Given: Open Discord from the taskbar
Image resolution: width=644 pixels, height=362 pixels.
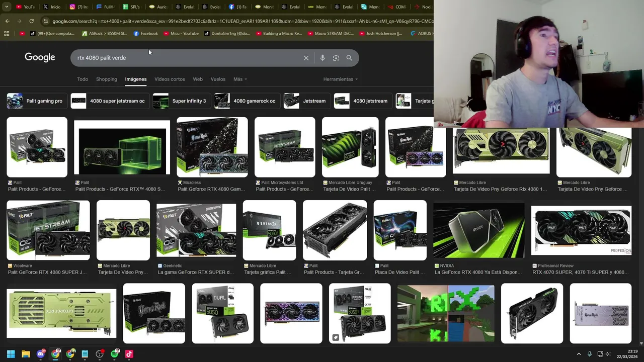Looking at the screenshot, I should 41,354.
